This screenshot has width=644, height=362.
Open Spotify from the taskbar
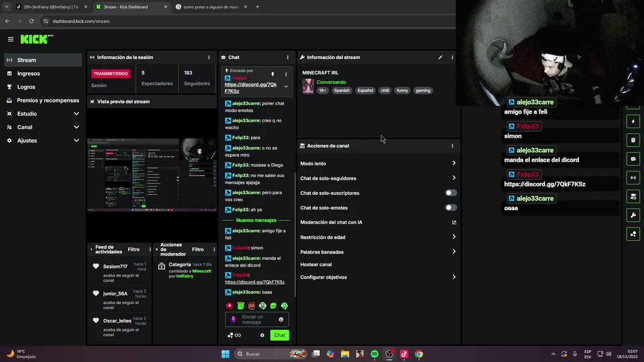click(374, 354)
